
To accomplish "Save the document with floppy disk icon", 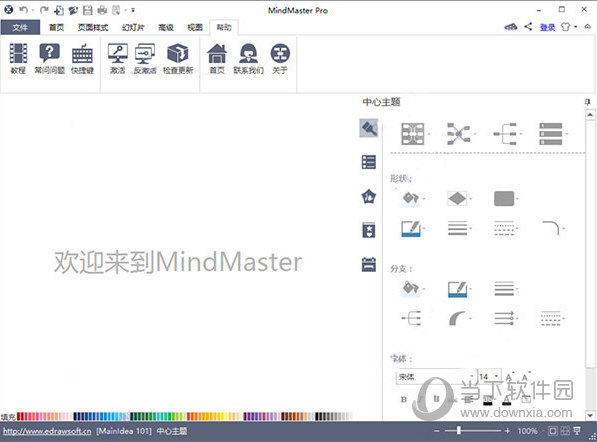I will point(88,10).
